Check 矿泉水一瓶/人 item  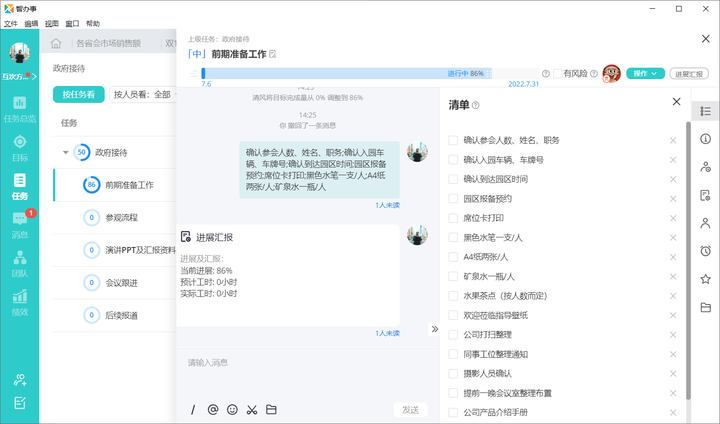pyautogui.click(x=453, y=277)
